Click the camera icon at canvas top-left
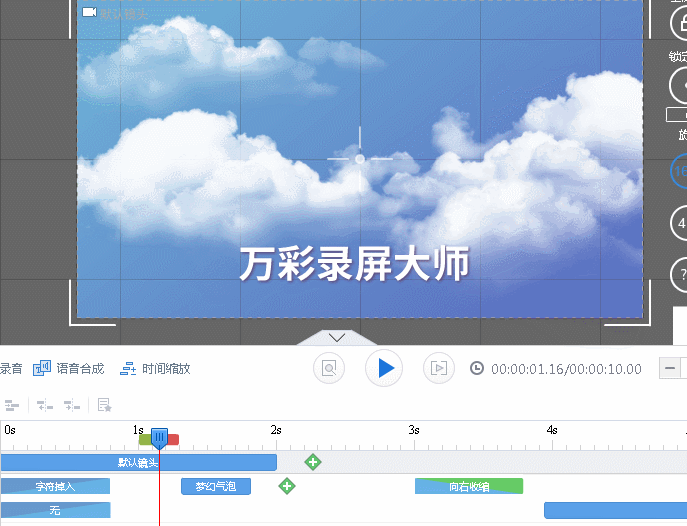Image resolution: width=687 pixels, height=526 pixels. click(89, 13)
